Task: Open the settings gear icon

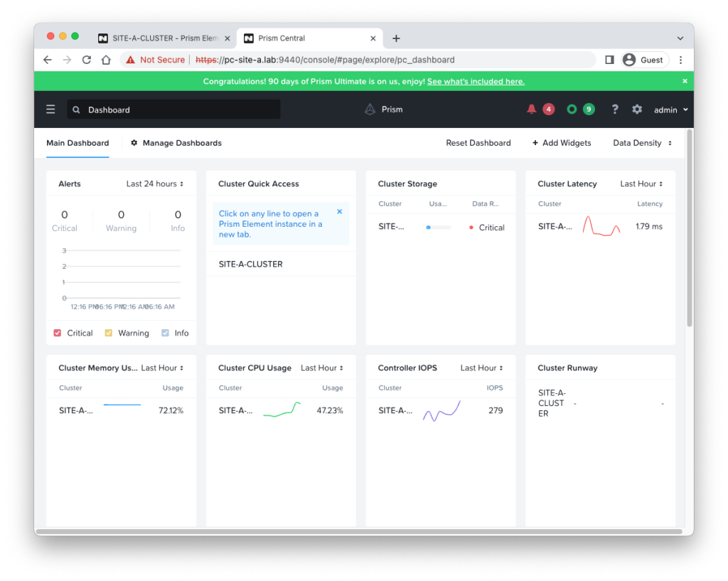Action: pos(637,110)
